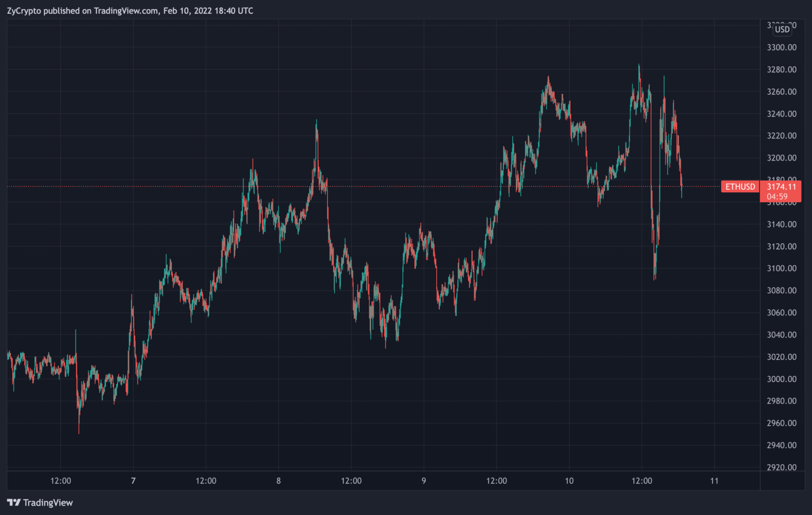812x515 pixels.
Task: Select the 3000.00 price axis label
Action: pos(781,379)
